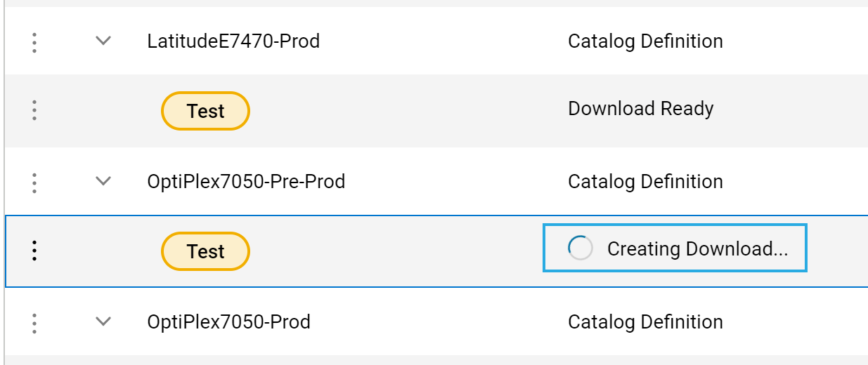This screenshot has width=868, height=365.
Task: Open actions menu for LatitudeE7470-Prod row
Action: pos(34,41)
